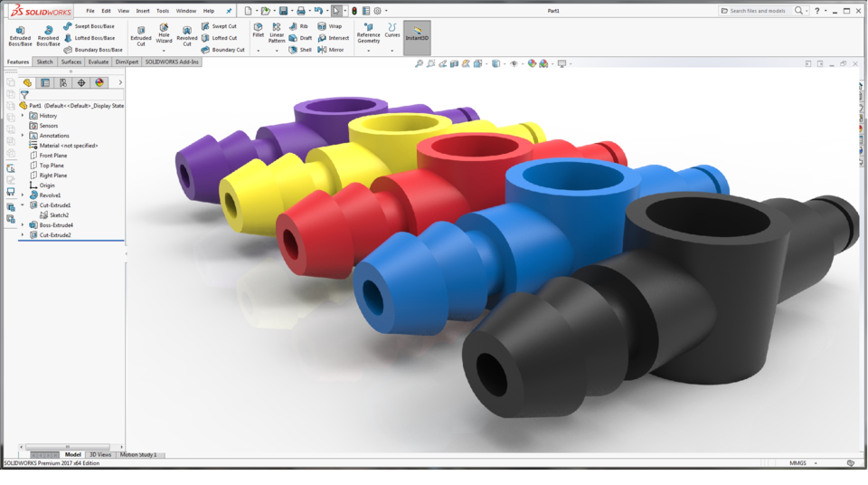Open the Tools menu
Viewport: 868px width, 485px height.
tap(163, 11)
